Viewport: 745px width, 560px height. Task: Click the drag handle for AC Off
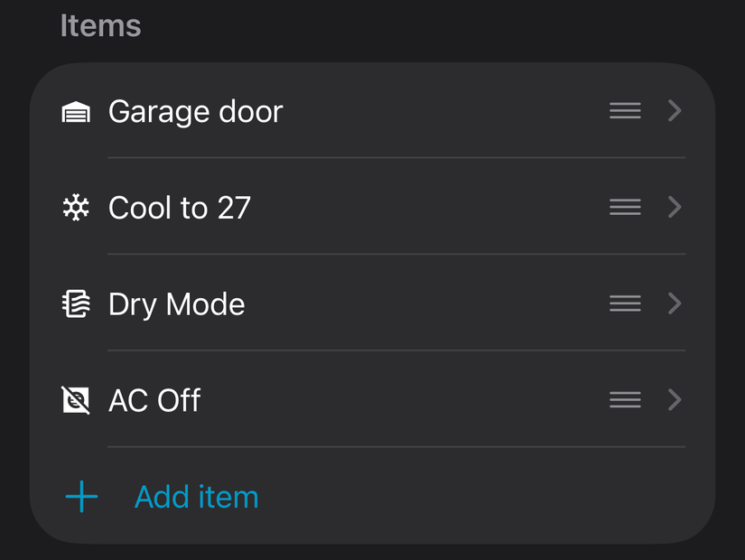click(625, 399)
